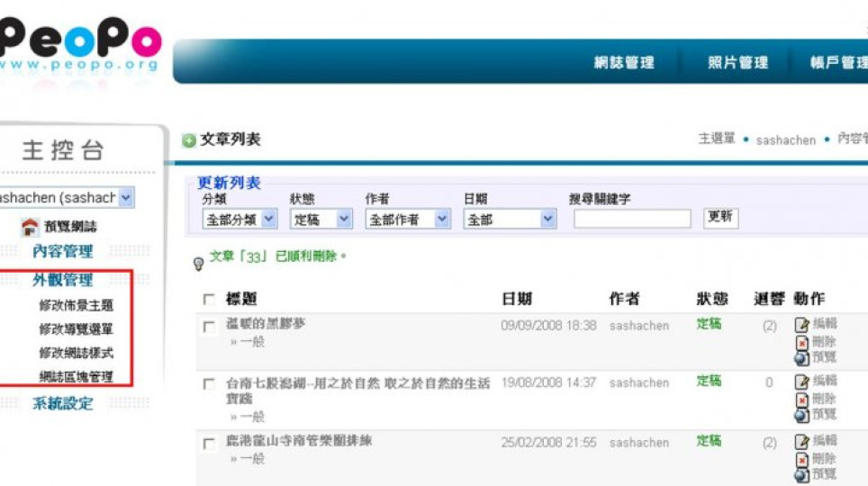Click the green add icon beside 文章列表
Image resolution: width=868 pixels, height=486 pixels.
pos(189,140)
